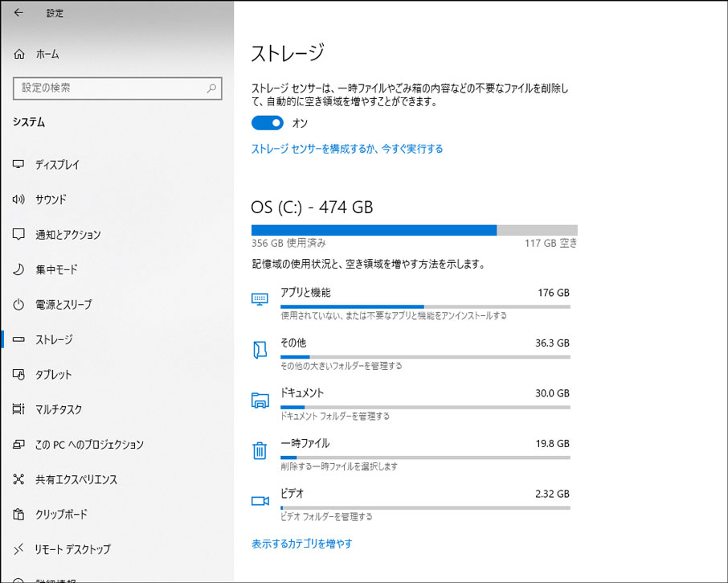Click the システム section header
728x583 pixels.
(29, 122)
